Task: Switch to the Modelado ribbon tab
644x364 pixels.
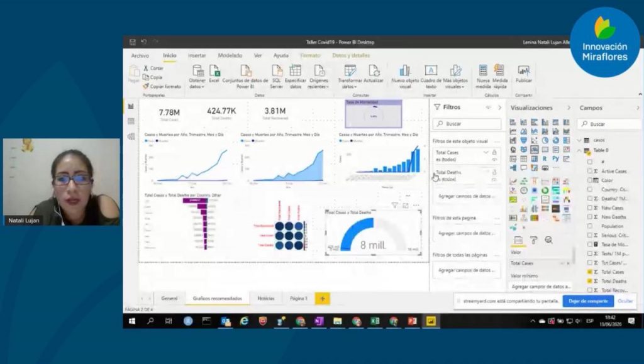Action: 230,55
